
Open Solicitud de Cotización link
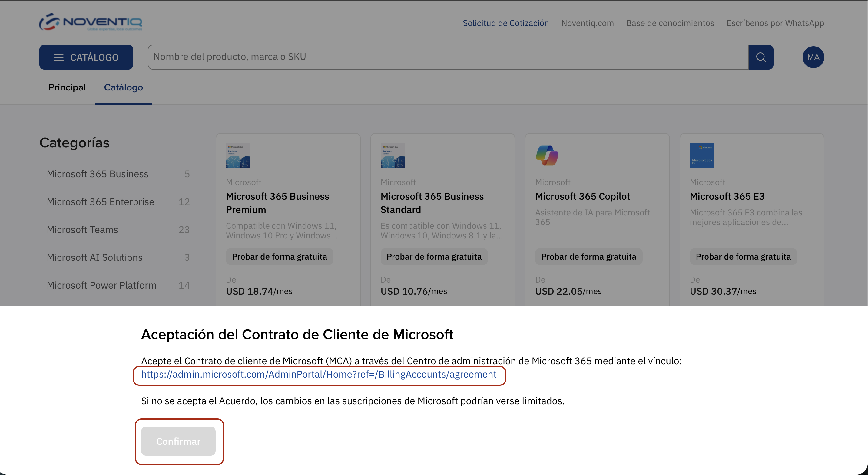pos(506,23)
